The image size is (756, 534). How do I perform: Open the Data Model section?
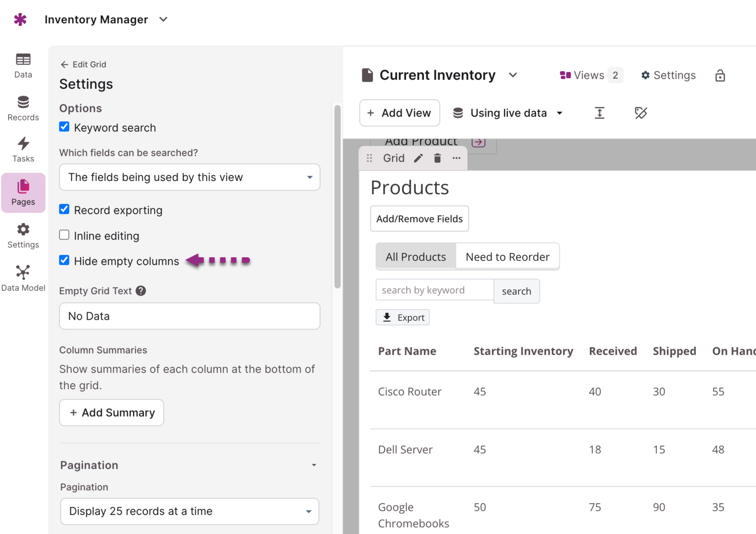23,278
